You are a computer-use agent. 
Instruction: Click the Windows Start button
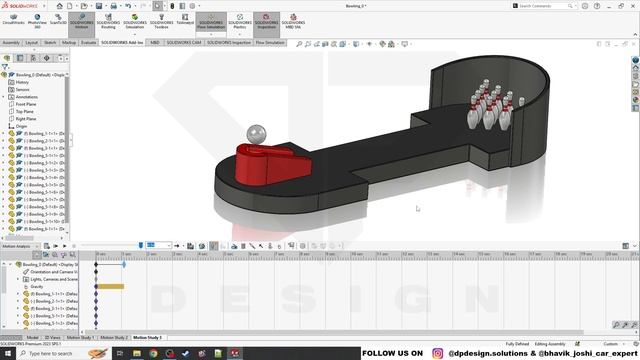click(8, 353)
